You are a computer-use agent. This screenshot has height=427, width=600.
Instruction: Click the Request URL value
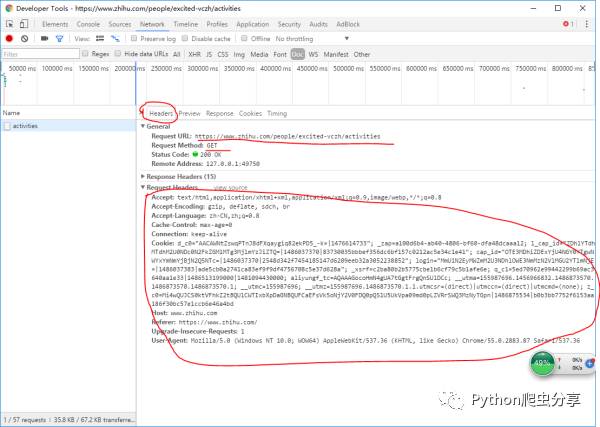pos(287,136)
